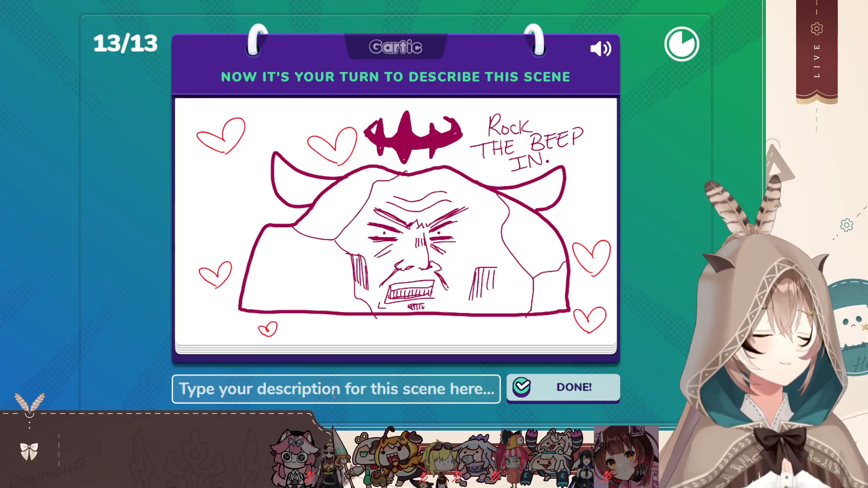This screenshot has height=488, width=868.
Task: Click the yellow bee-hooded player avatar
Action: (x=398, y=456)
